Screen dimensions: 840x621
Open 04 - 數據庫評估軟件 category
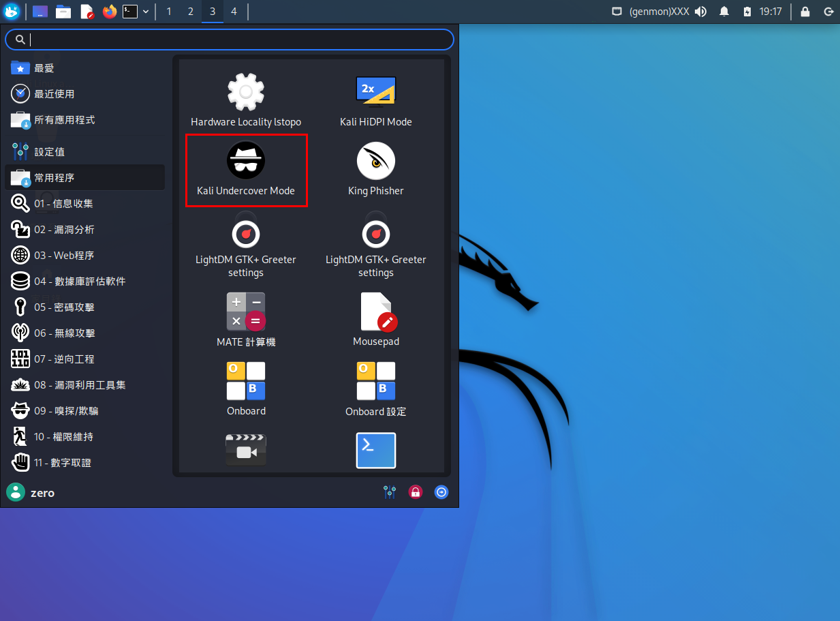click(x=84, y=282)
